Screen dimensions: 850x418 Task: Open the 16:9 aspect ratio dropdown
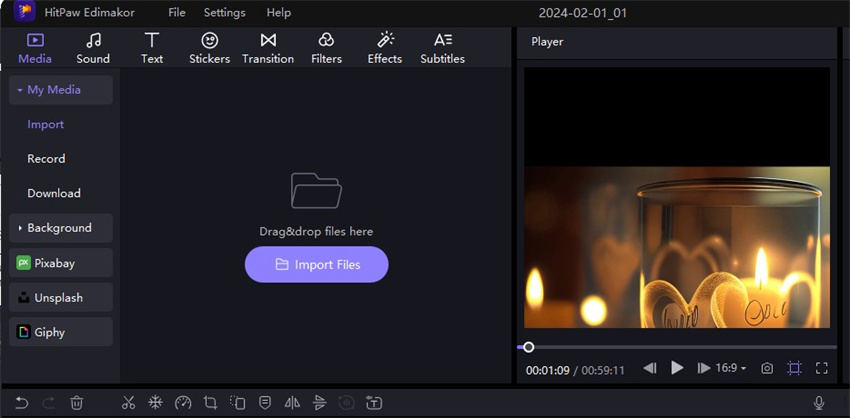click(x=731, y=368)
